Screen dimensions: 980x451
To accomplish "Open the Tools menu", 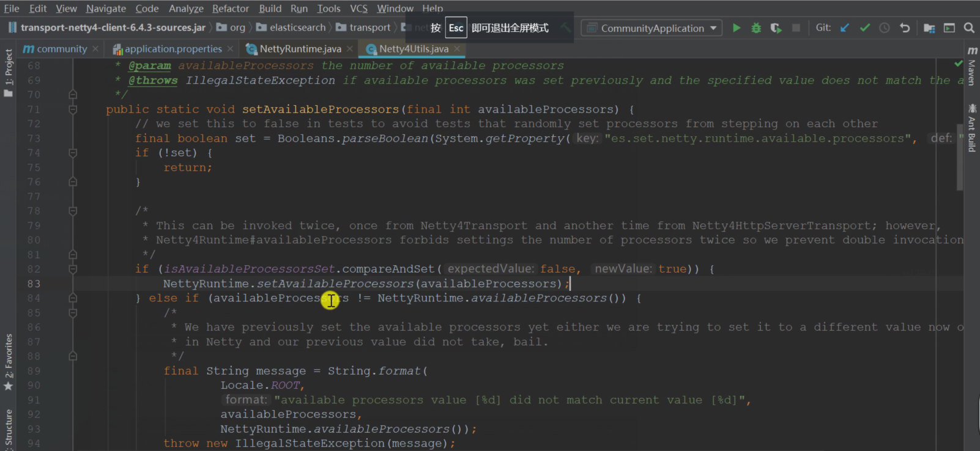I will 329,9.
